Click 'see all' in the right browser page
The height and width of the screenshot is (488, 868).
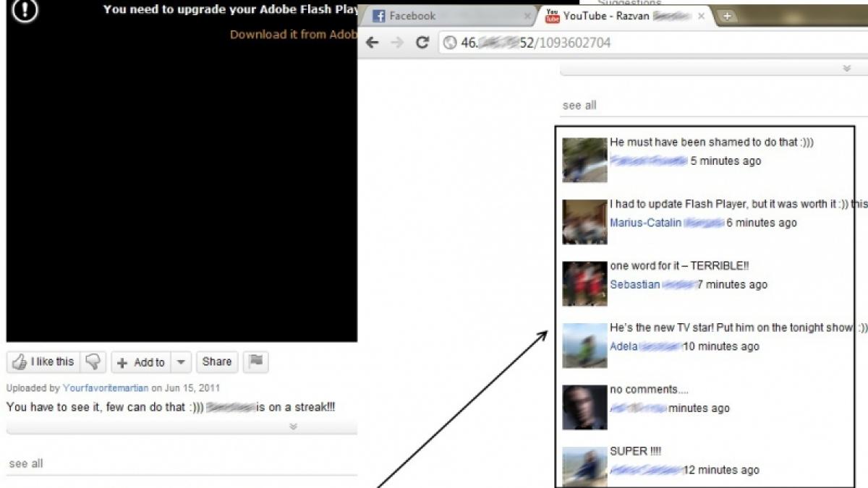pyautogui.click(x=579, y=106)
